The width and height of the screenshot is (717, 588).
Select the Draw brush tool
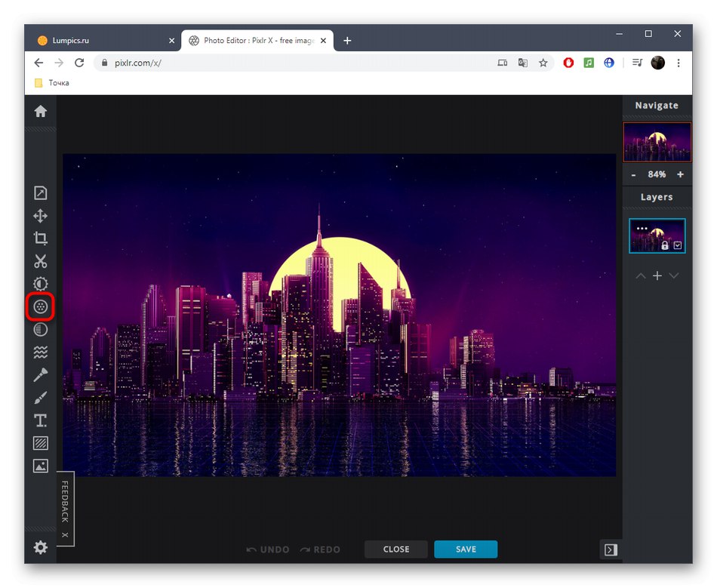40,398
